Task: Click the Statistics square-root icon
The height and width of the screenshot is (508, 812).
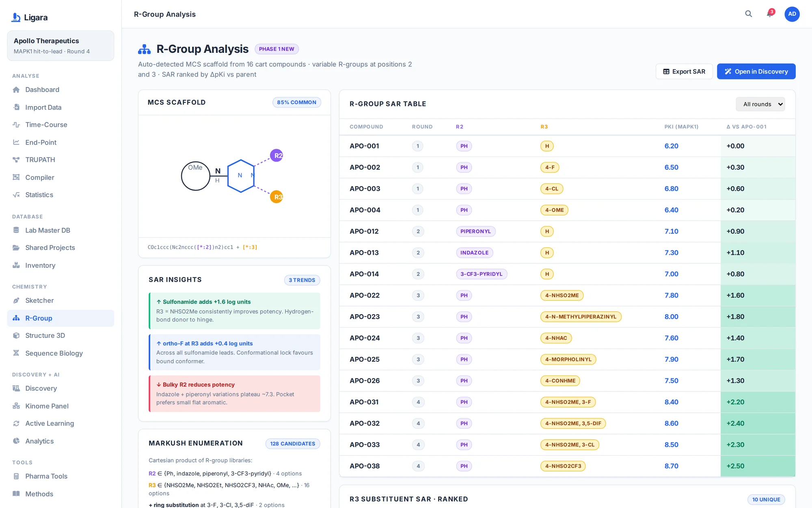Action: tap(16, 195)
